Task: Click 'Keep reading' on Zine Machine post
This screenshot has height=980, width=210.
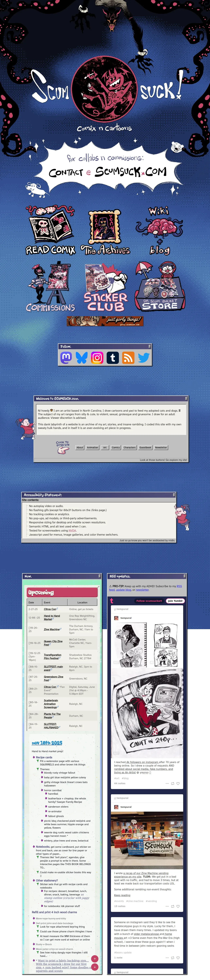Action: pos(122,895)
